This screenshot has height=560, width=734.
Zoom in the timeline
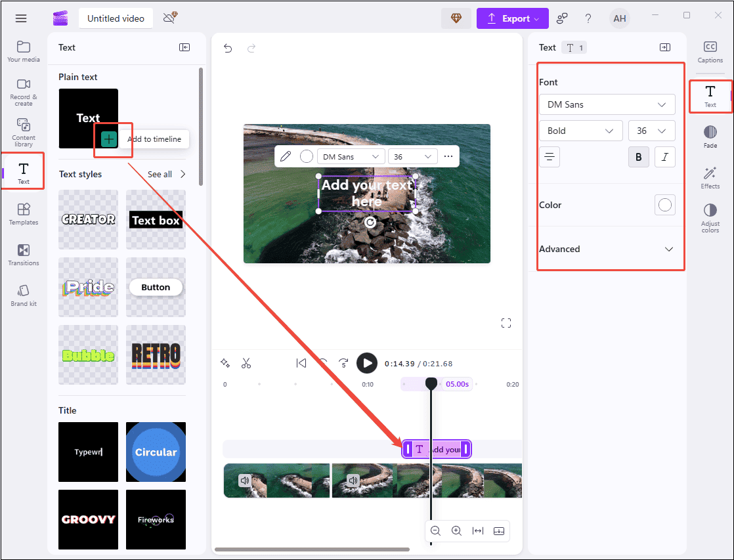(x=456, y=530)
